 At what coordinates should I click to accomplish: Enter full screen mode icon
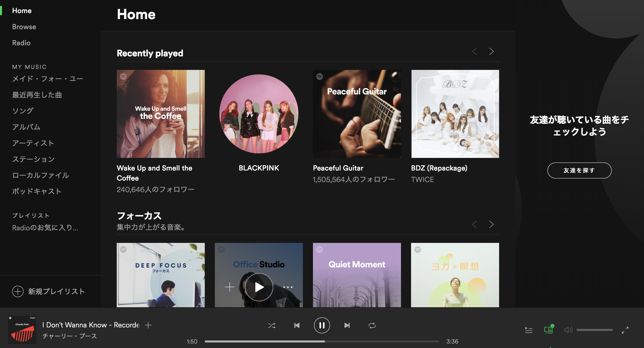tap(625, 330)
